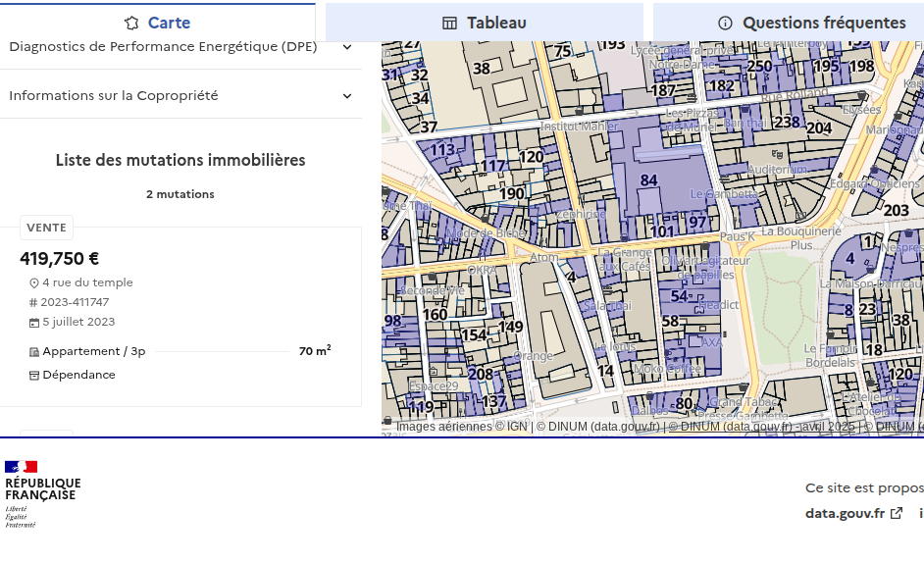The width and height of the screenshot is (924, 563).
Task: Click parcel 208 on the map
Action: point(481,375)
